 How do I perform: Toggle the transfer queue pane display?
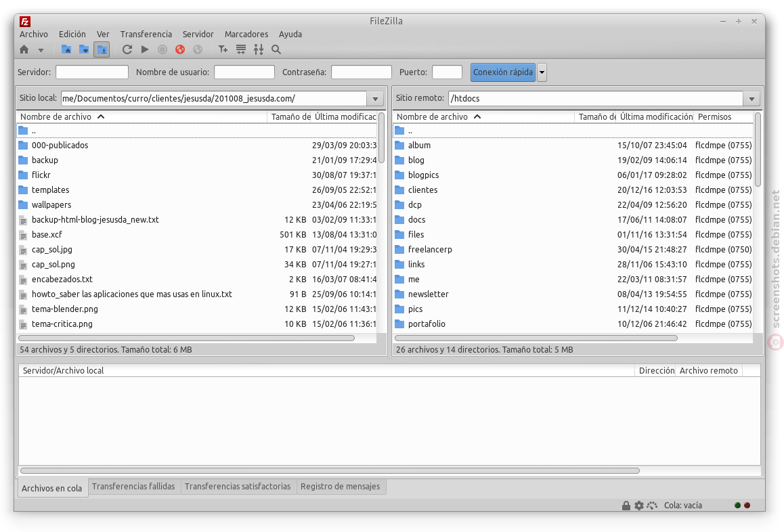coord(102,49)
